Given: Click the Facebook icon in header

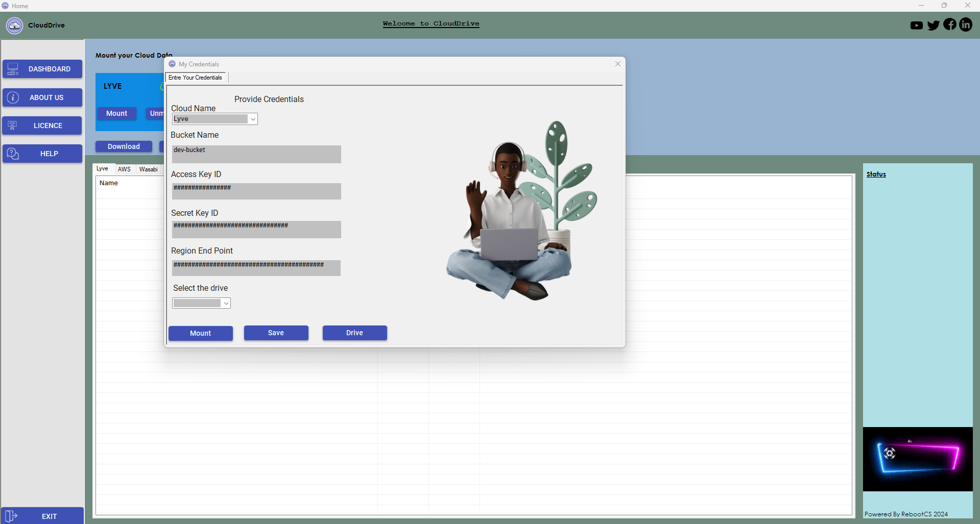Looking at the screenshot, I should 950,24.
